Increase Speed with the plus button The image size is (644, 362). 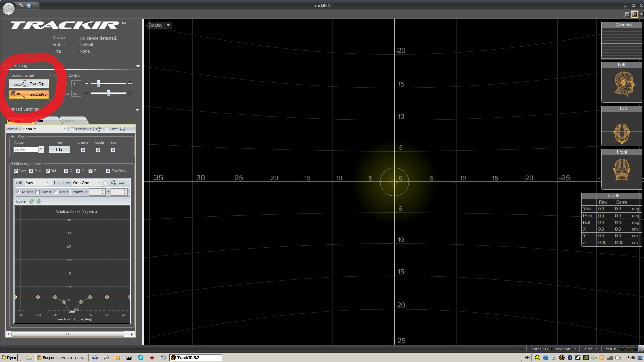pos(130,83)
